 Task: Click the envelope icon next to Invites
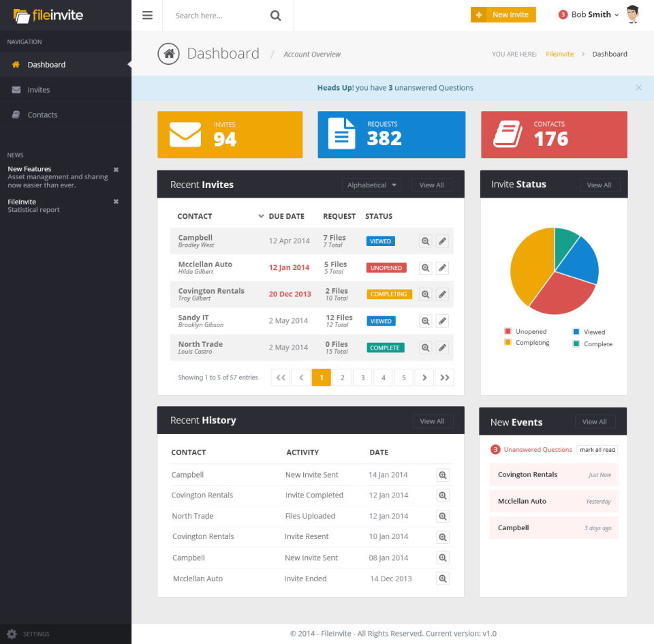(x=16, y=89)
